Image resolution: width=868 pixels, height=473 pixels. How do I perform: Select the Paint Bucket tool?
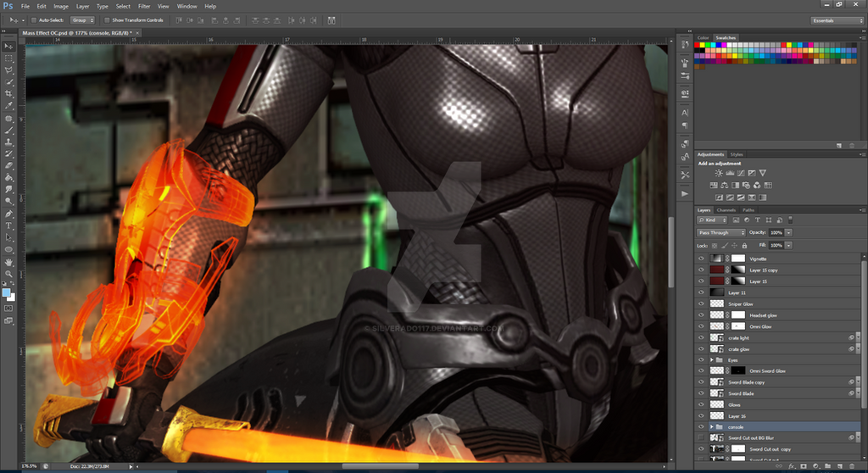coord(8,178)
